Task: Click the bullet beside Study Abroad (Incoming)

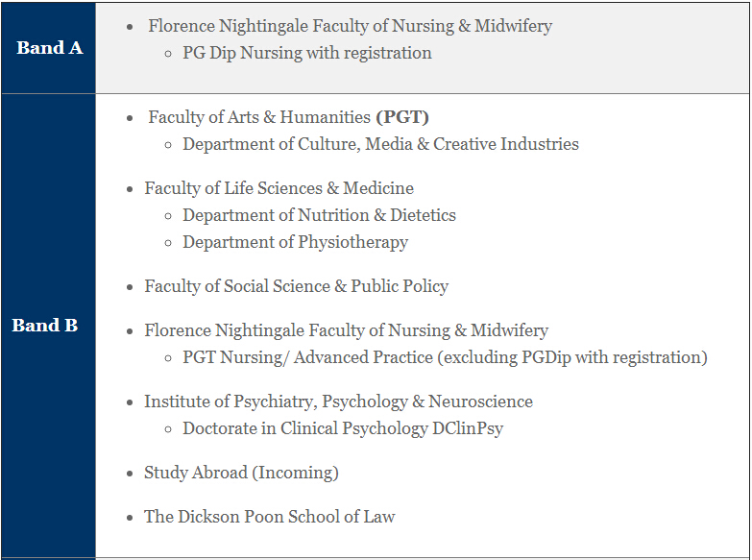Action: pyautogui.click(x=130, y=474)
